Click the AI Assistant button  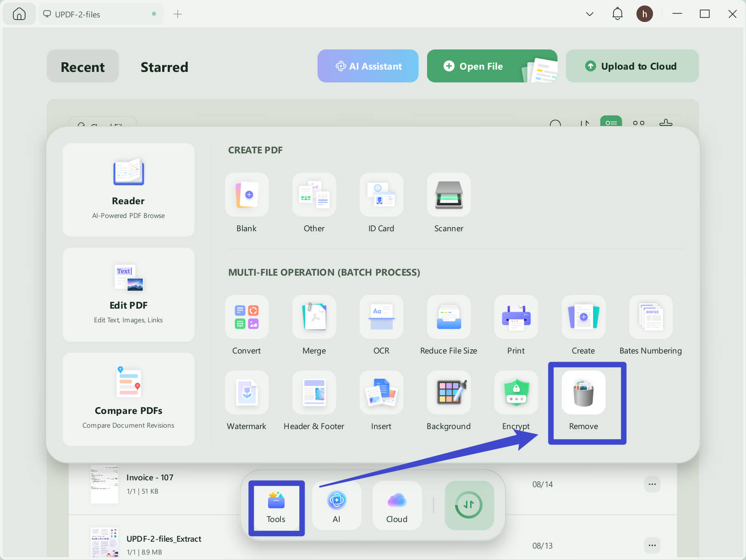tap(368, 66)
